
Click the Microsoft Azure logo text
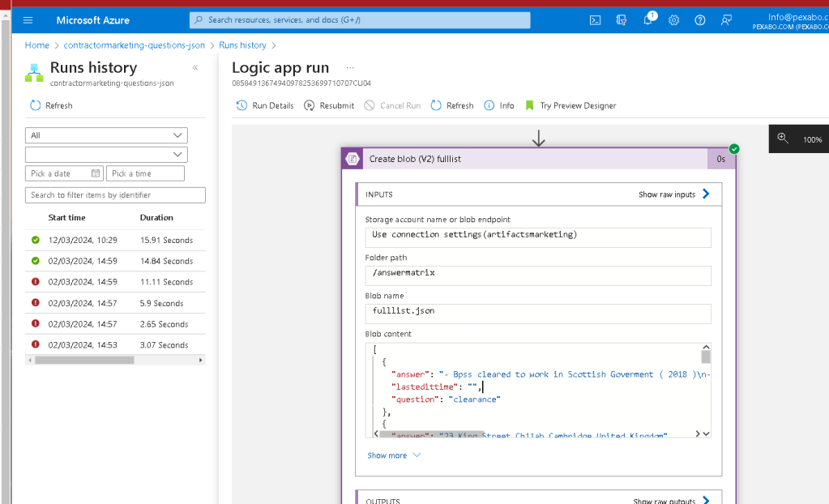pos(93,20)
